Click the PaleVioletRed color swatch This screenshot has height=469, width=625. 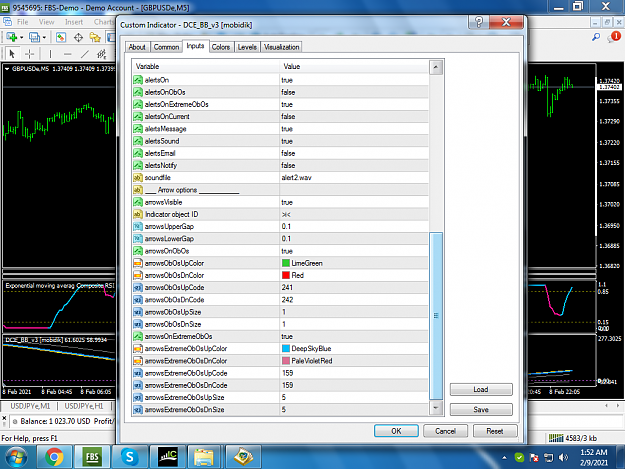tap(286, 361)
